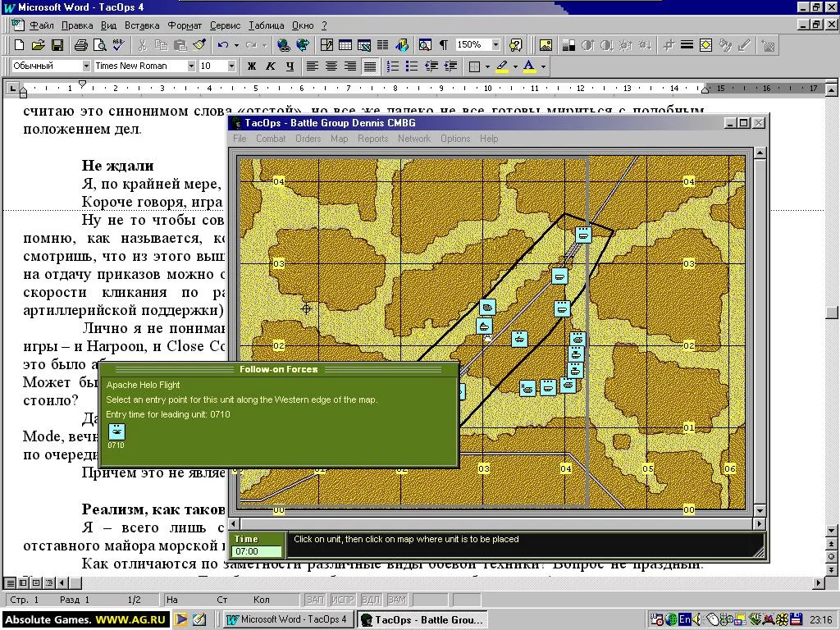Toggle show paragraph marks ¶

point(444,45)
